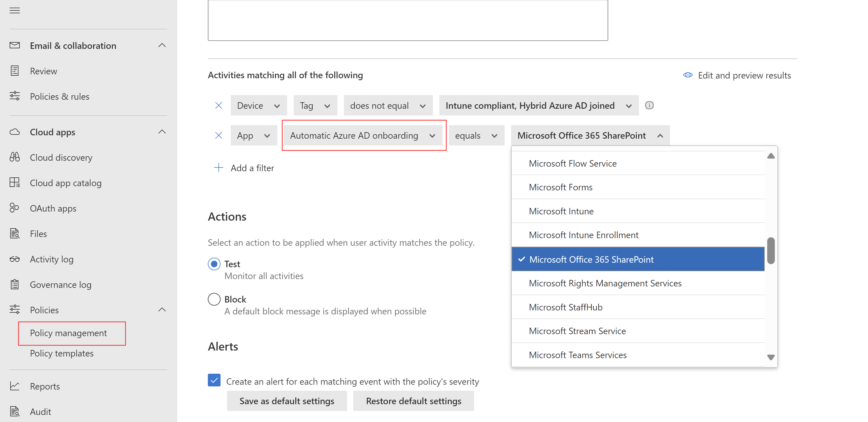Click the Governance log icon
The width and height of the screenshot is (868, 422).
click(x=15, y=284)
